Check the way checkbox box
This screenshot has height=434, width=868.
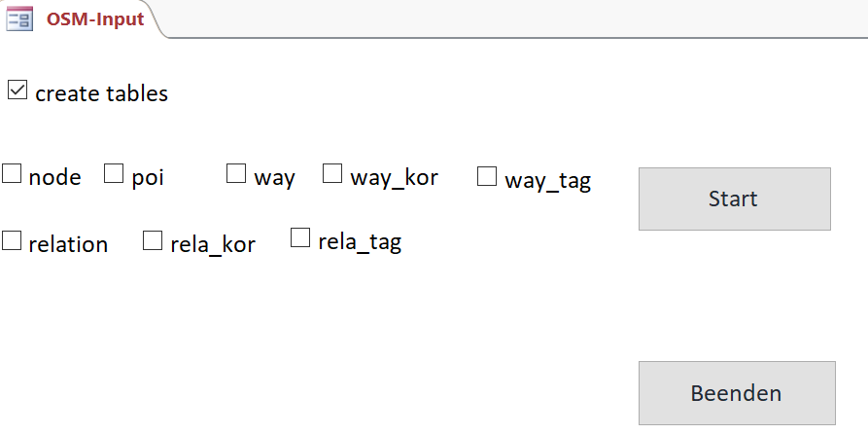point(236,173)
